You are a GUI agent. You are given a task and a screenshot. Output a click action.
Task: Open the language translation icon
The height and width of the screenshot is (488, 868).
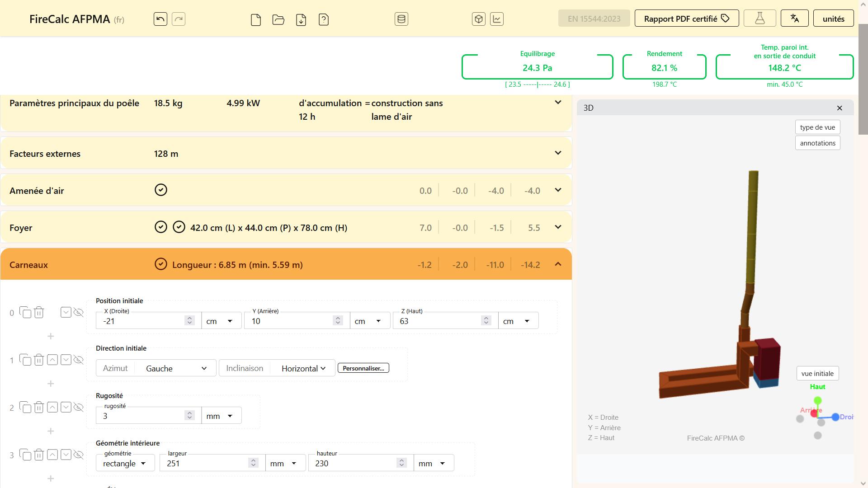tap(794, 19)
